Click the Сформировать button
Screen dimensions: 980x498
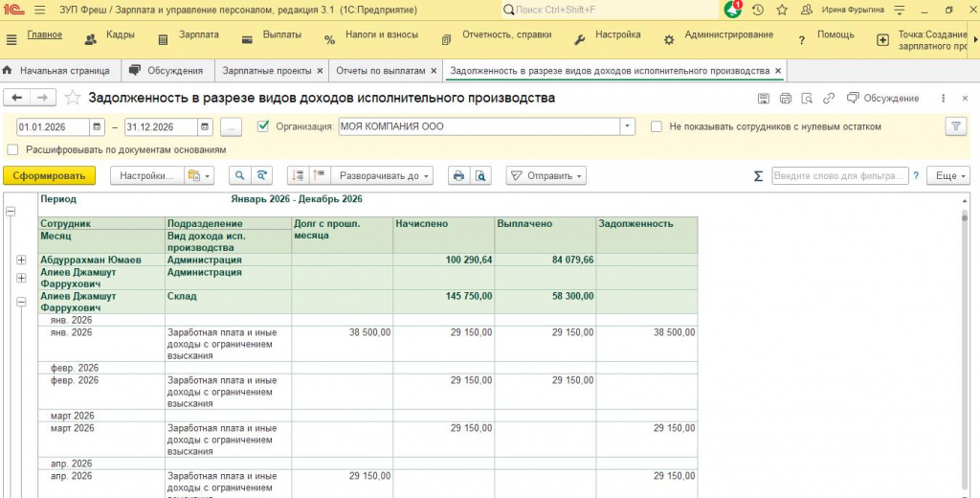coord(50,176)
